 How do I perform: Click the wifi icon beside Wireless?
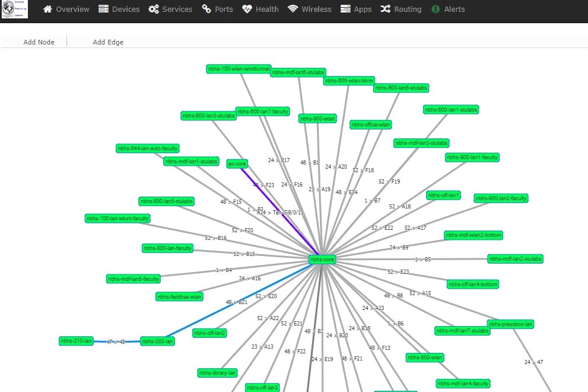pos(293,9)
